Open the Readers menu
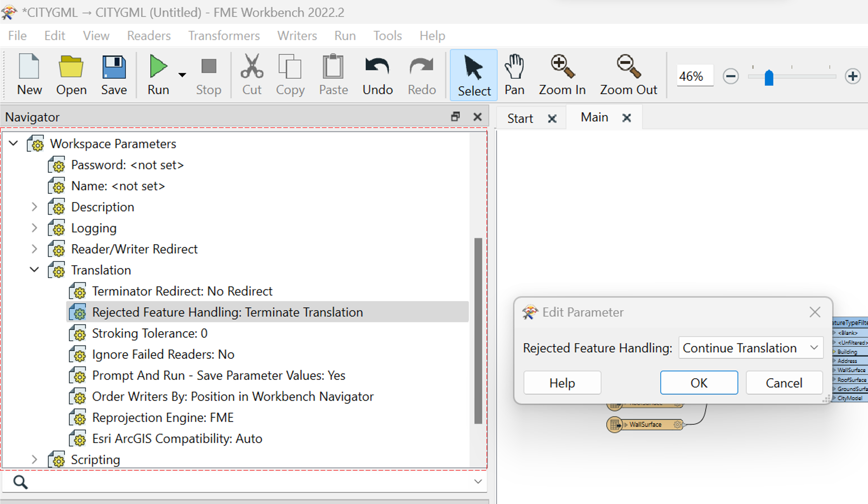This screenshot has width=868, height=504. (149, 35)
